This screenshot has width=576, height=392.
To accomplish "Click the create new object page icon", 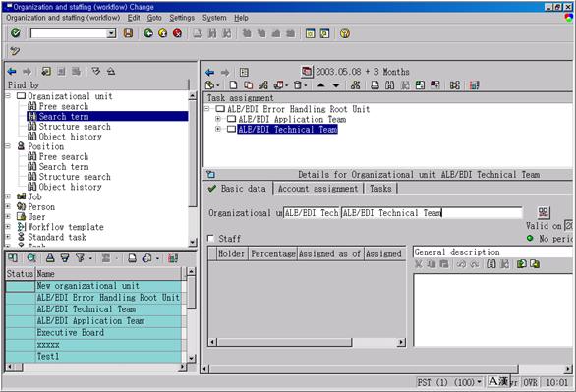I will coord(233,85).
